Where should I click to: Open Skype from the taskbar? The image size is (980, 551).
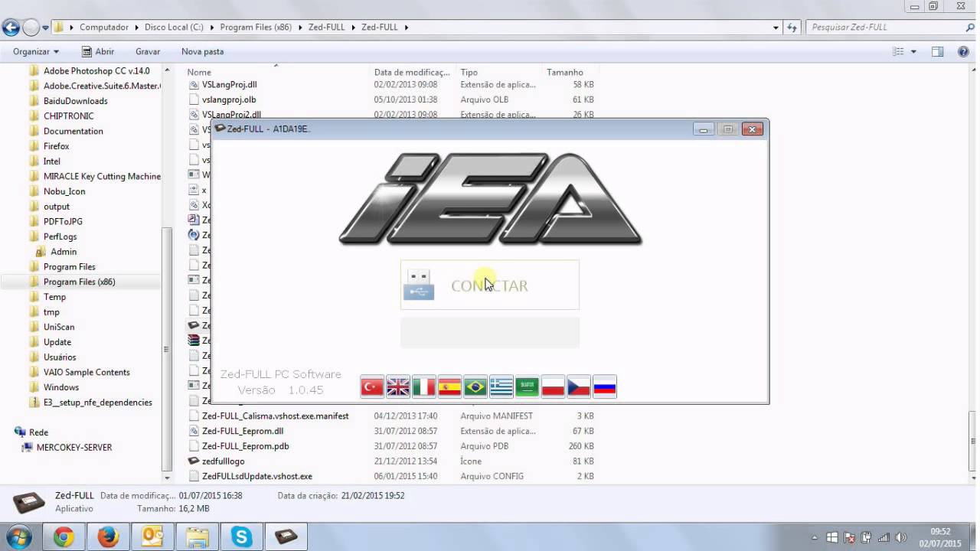click(x=241, y=537)
